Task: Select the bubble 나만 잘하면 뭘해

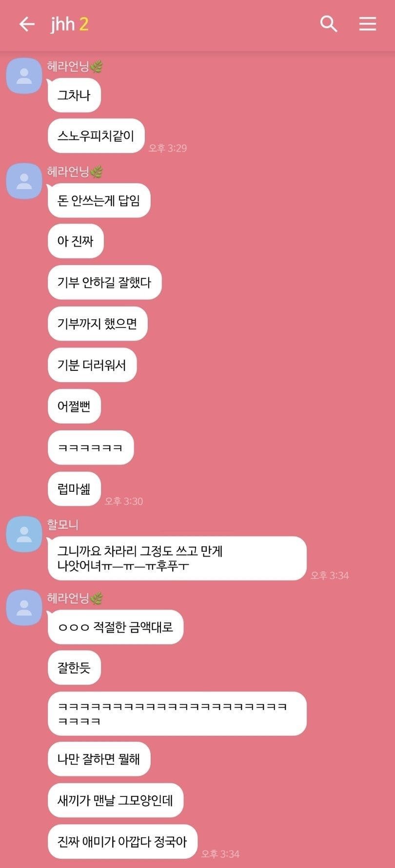Action: (x=99, y=759)
